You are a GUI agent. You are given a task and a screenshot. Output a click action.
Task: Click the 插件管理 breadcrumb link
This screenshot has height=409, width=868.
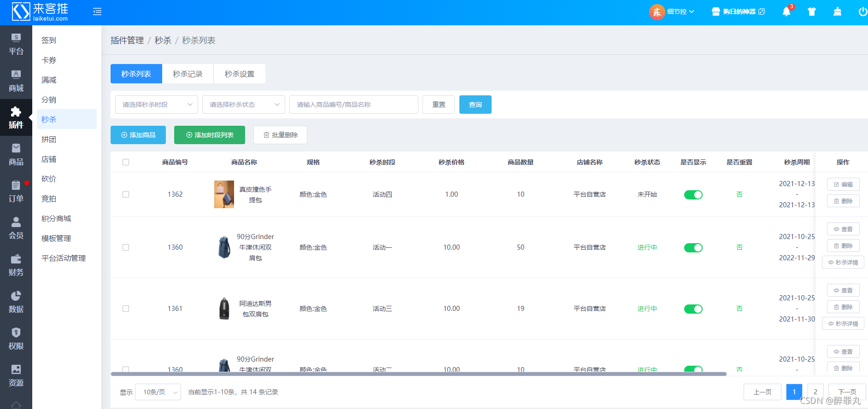click(127, 41)
